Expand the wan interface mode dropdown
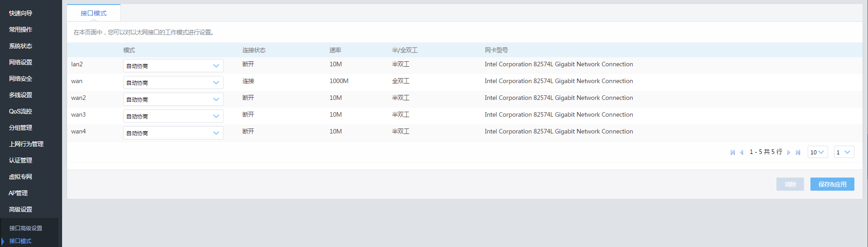The height and width of the screenshot is (247, 868). (x=173, y=83)
